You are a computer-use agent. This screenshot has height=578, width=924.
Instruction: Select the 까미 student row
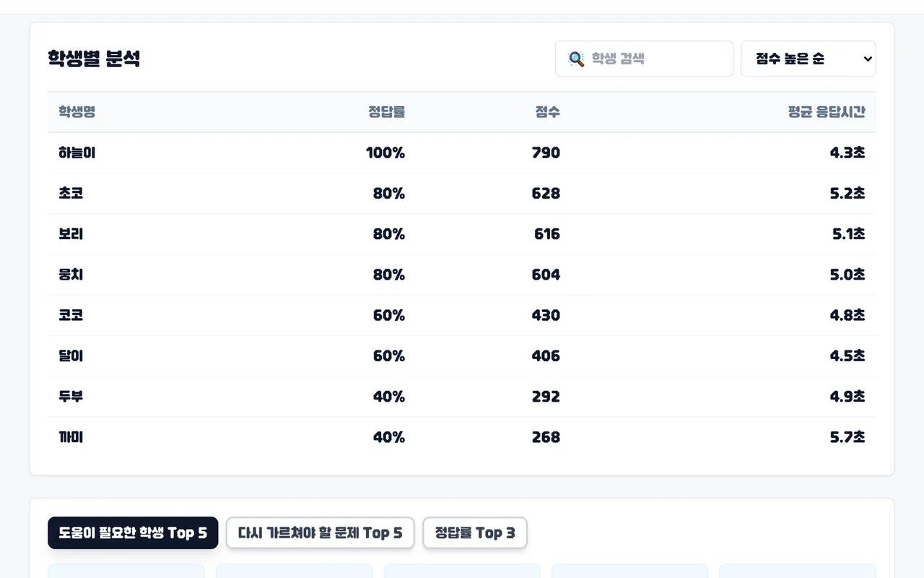coord(462,437)
